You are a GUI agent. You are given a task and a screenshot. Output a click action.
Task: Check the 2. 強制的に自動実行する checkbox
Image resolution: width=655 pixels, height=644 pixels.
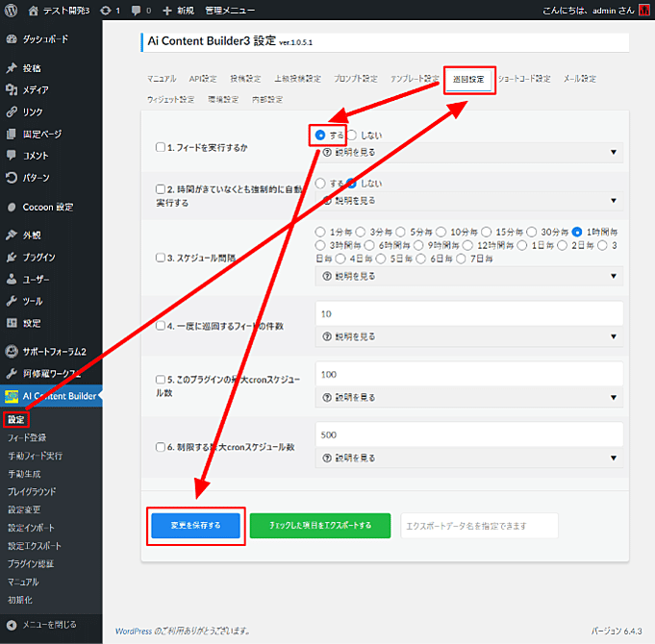point(161,189)
